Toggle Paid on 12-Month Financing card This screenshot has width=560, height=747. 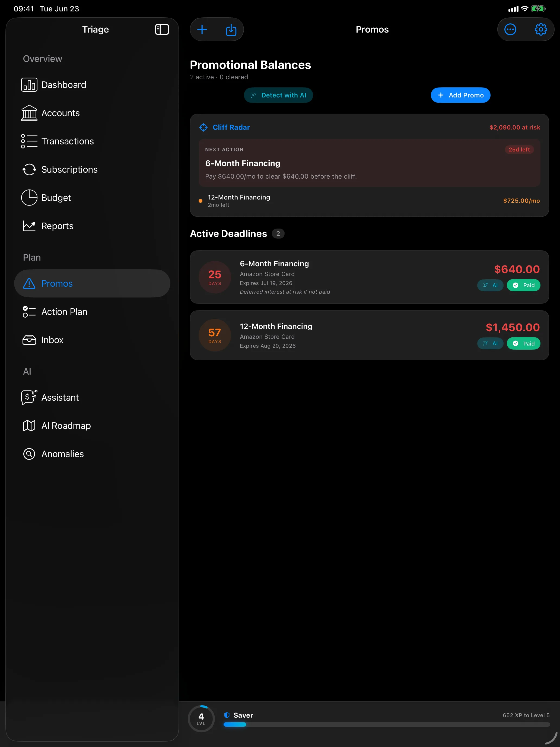pyautogui.click(x=523, y=343)
